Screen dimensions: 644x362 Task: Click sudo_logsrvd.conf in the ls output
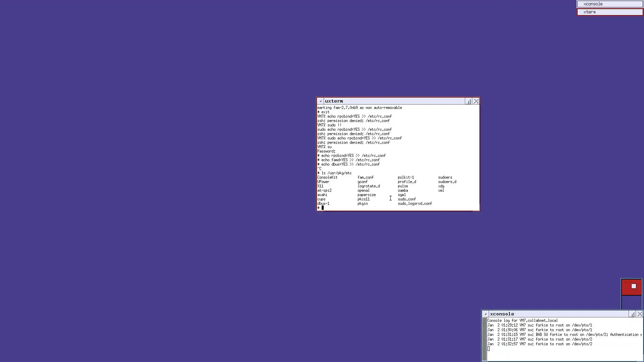pyautogui.click(x=415, y=203)
